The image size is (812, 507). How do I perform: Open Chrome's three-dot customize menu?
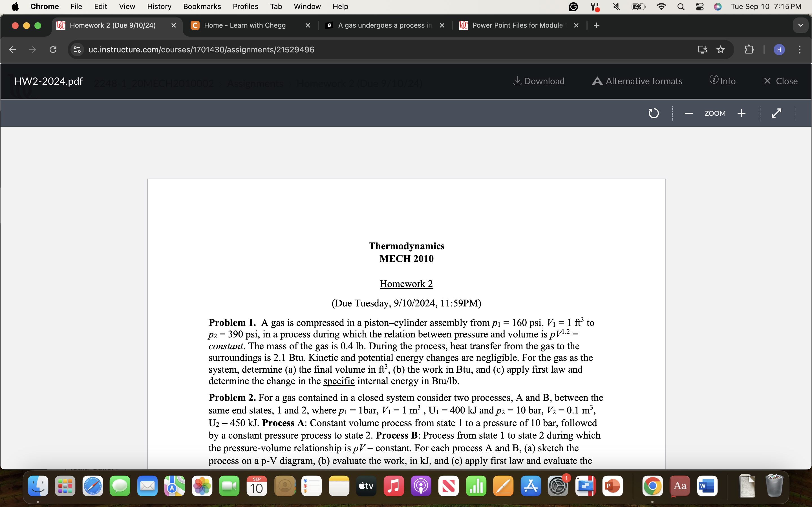[x=800, y=49]
